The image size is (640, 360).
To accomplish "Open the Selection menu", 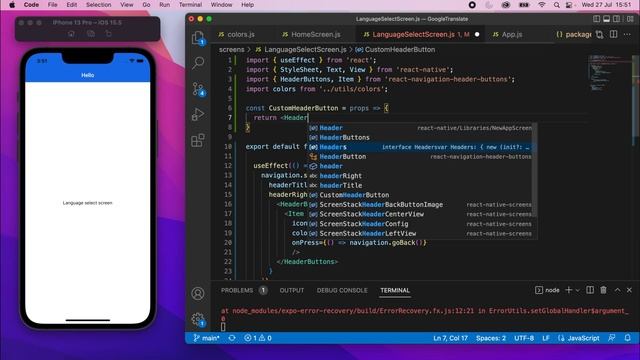I will point(98,5).
